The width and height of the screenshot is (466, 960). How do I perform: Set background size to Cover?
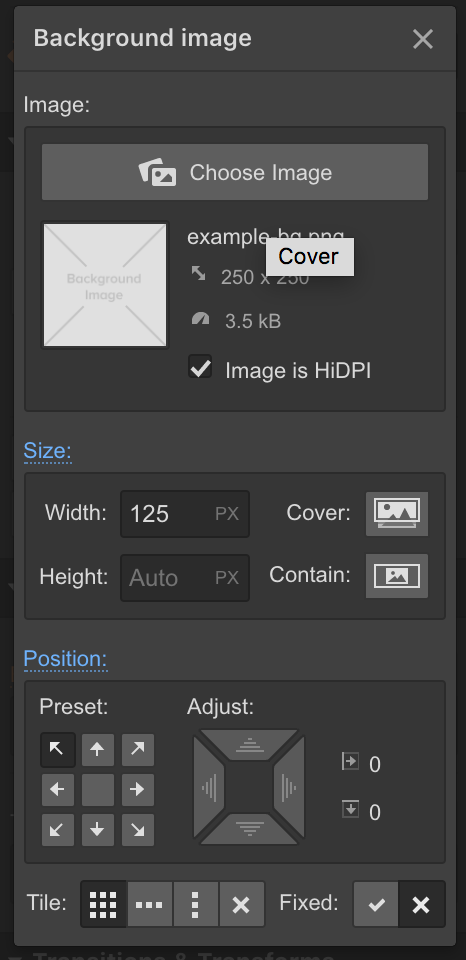[397, 514]
